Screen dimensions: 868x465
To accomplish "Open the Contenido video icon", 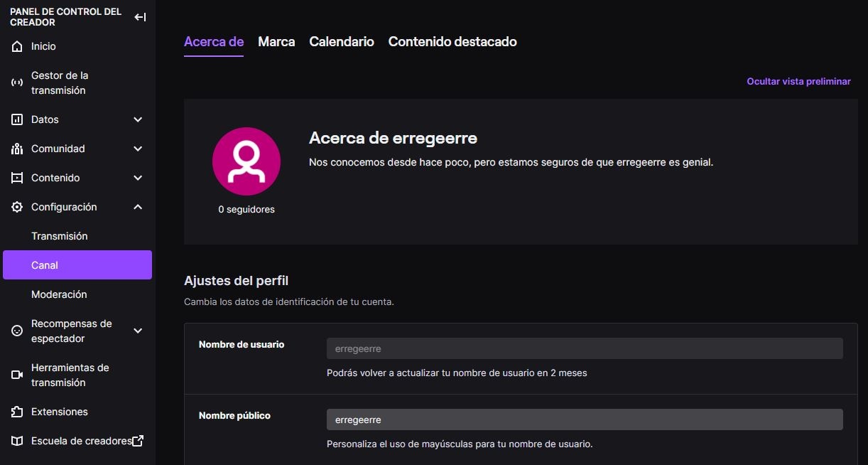I will [x=17, y=177].
